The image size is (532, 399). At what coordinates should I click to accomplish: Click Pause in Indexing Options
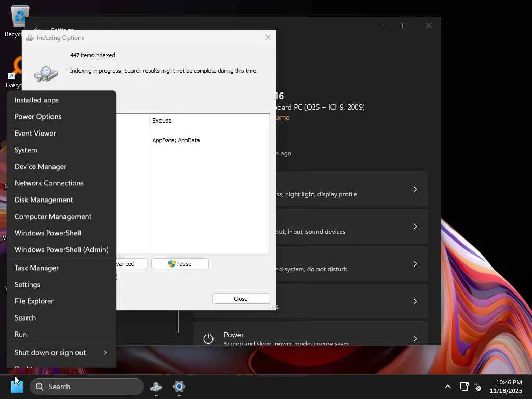[180, 264]
